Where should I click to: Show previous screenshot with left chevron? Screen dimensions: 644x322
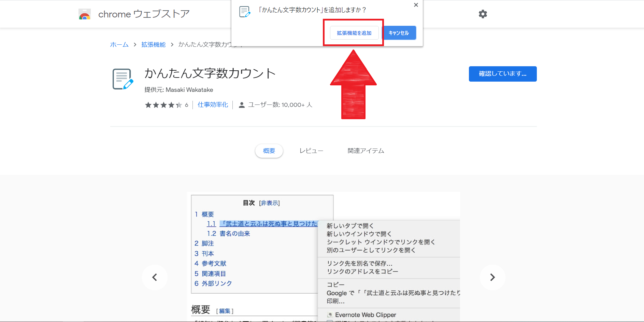pyautogui.click(x=155, y=277)
